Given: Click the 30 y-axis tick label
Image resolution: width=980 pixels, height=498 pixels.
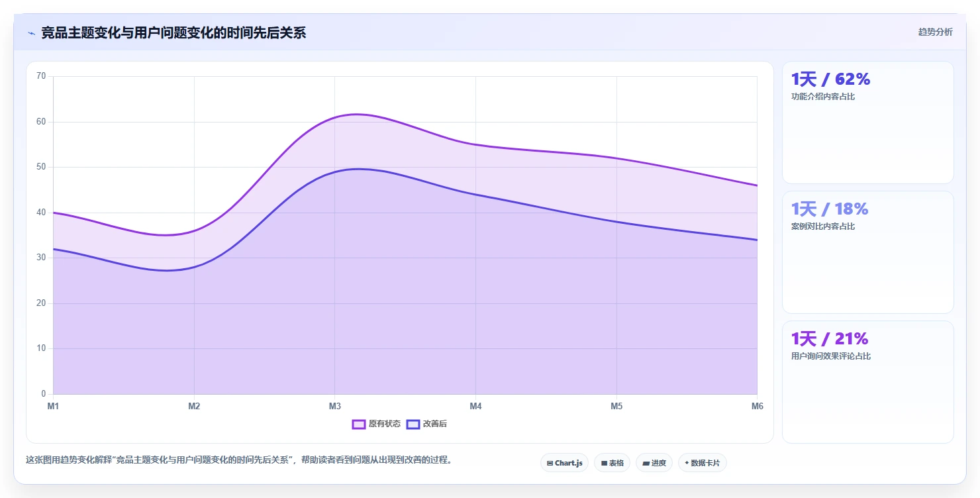Looking at the screenshot, I should [x=41, y=258].
